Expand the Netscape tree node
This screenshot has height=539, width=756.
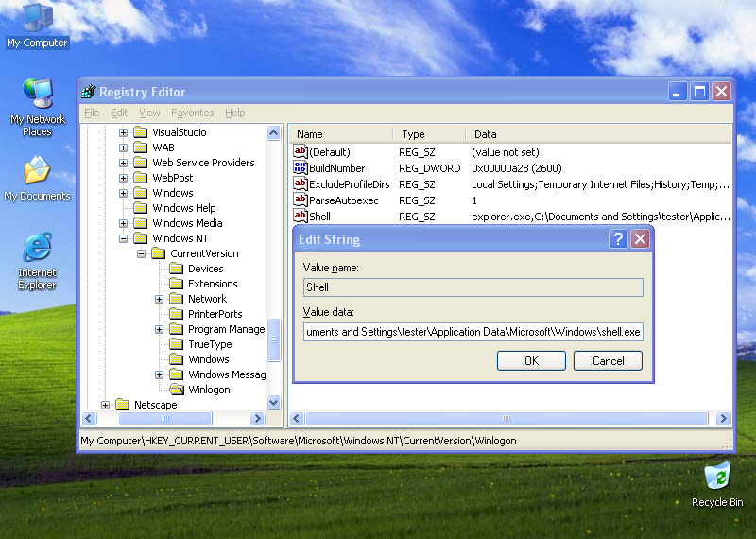[x=105, y=405]
